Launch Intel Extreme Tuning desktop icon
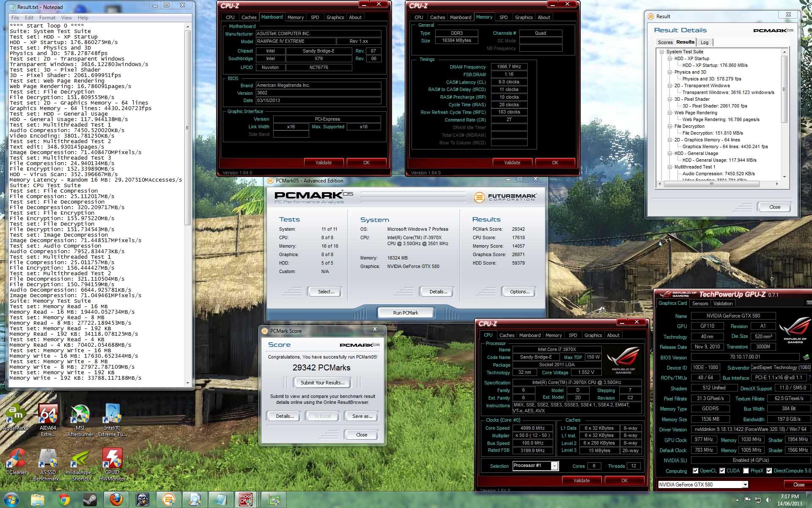812x508 pixels. click(x=112, y=420)
